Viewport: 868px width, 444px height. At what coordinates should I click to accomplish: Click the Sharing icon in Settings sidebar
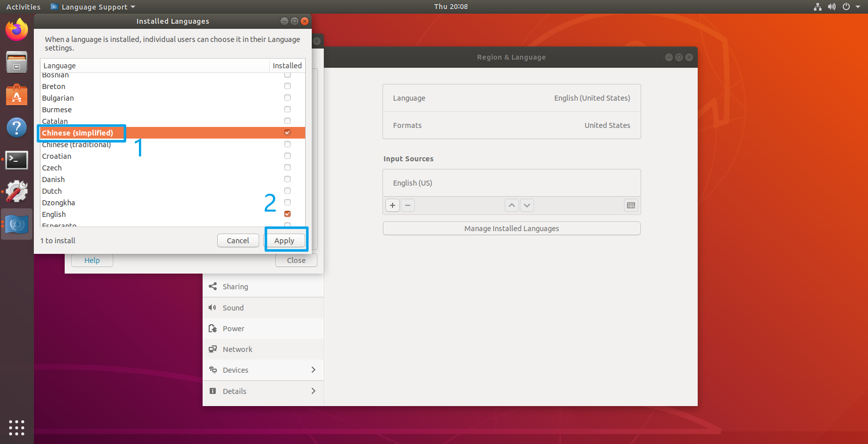point(213,286)
